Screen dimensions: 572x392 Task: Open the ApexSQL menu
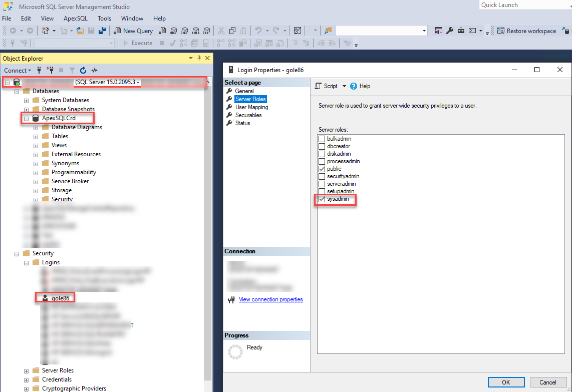tap(76, 18)
